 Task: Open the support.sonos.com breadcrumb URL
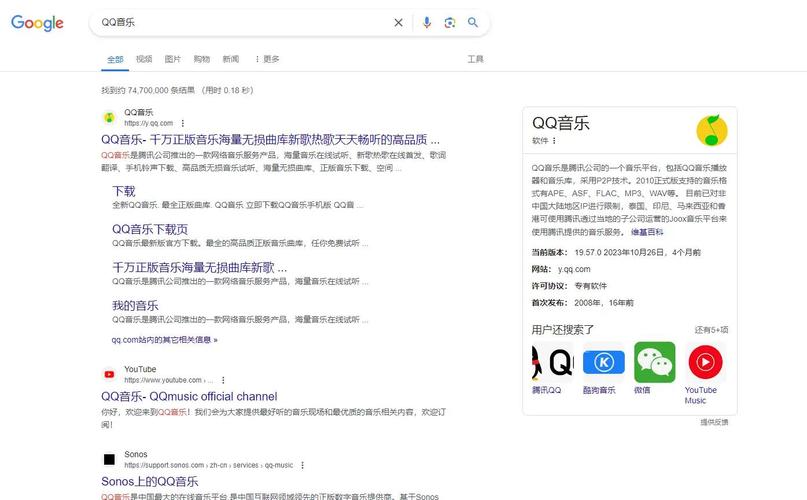click(x=208, y=465)
